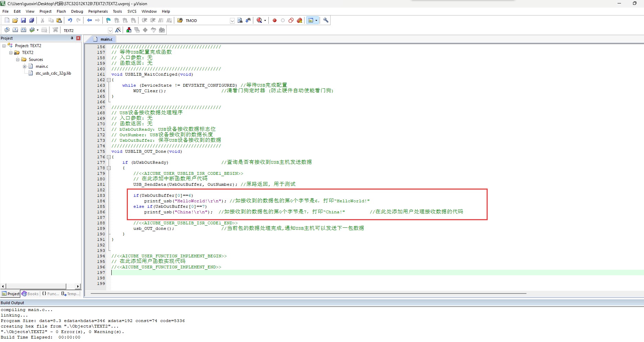This screenshot has height=342, width=644.
Task: Open Manage Project Items colored blocks icon
Action: click(129, 30)
